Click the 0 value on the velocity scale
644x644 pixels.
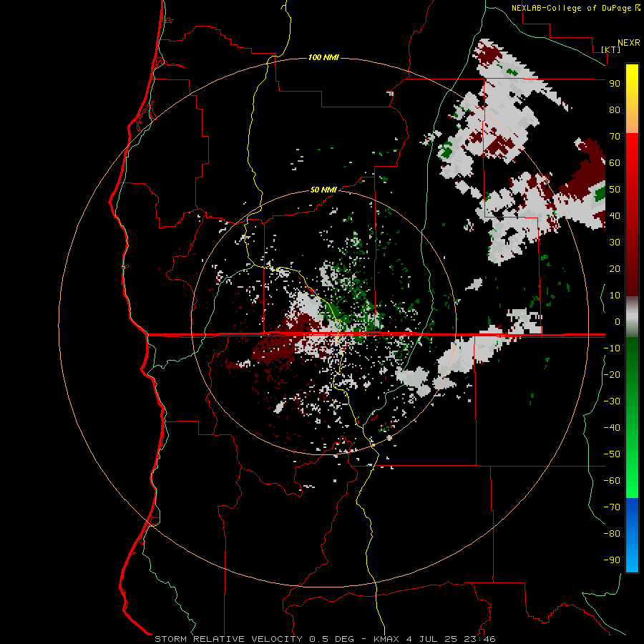[x=618, y=321]
